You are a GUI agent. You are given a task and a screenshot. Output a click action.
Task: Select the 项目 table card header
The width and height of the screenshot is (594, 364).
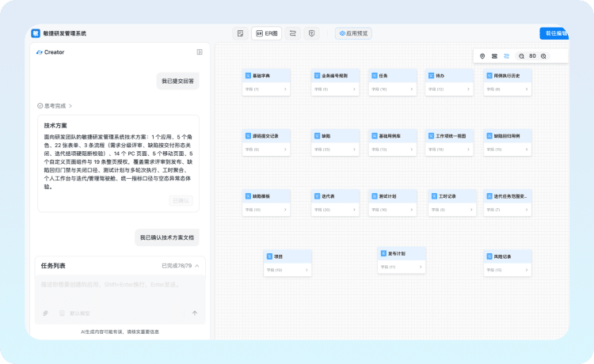(x=287, y=256)
